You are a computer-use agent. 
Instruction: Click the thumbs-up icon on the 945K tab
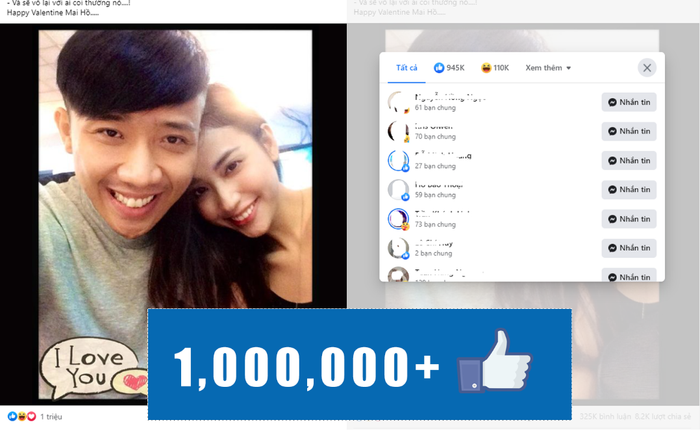point(439,68)
